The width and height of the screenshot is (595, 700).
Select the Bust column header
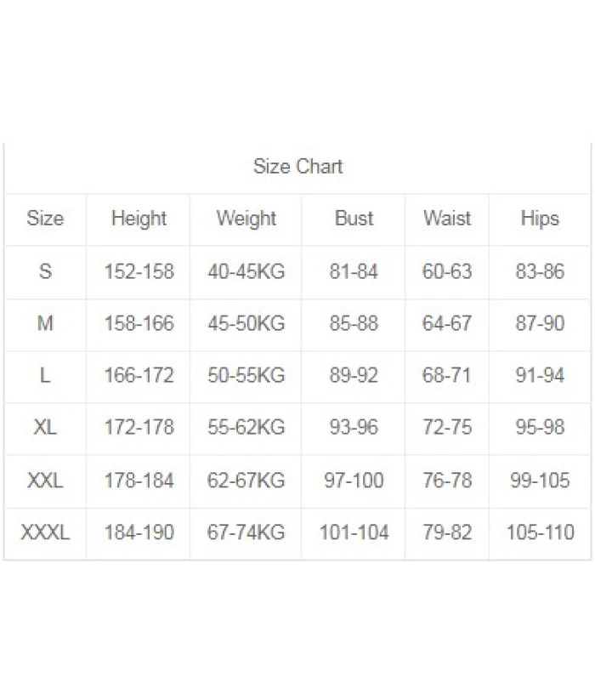point(354,219)
